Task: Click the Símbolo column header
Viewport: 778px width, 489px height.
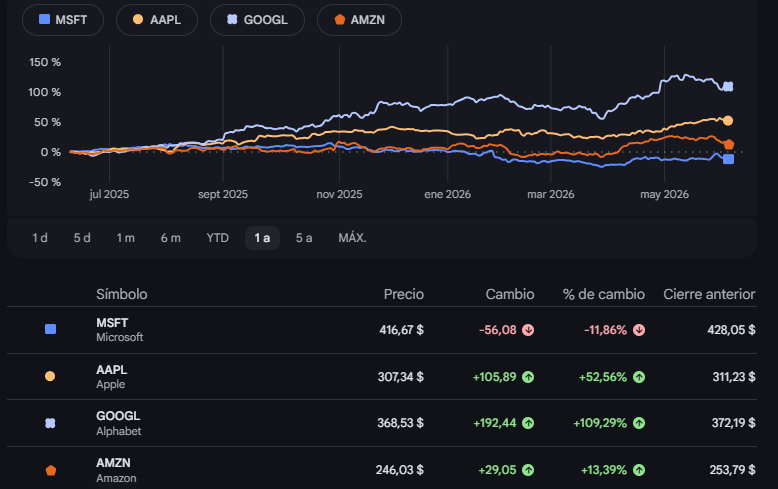Action: pos(122,294)
